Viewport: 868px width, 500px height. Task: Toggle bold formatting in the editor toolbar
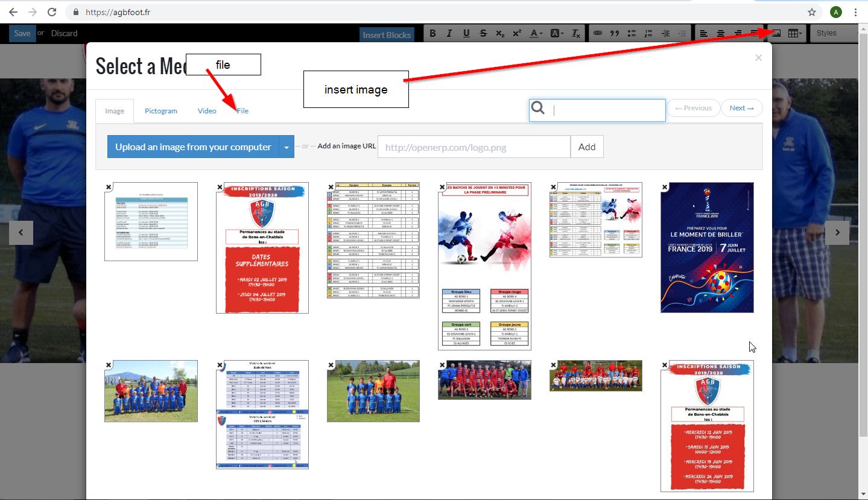point(432,34)
